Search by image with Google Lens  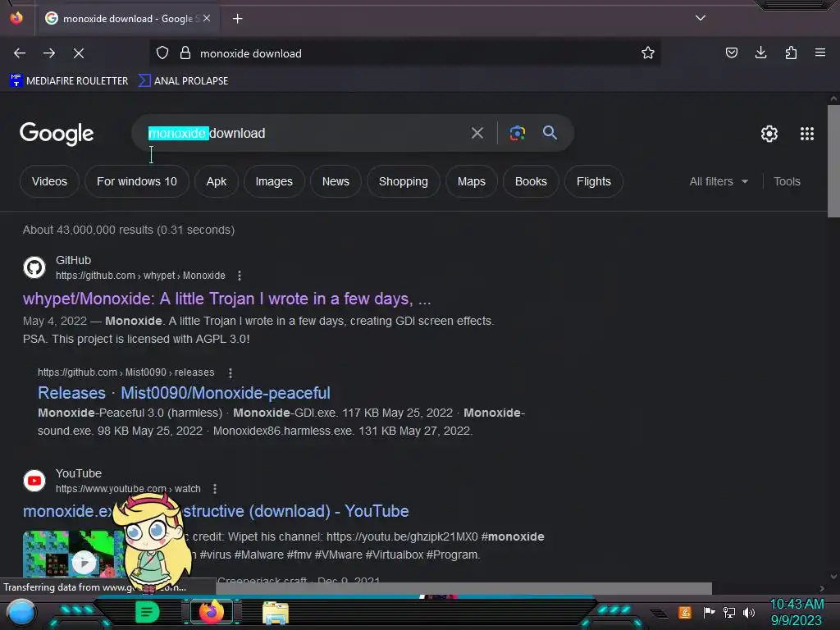(517, 133)
